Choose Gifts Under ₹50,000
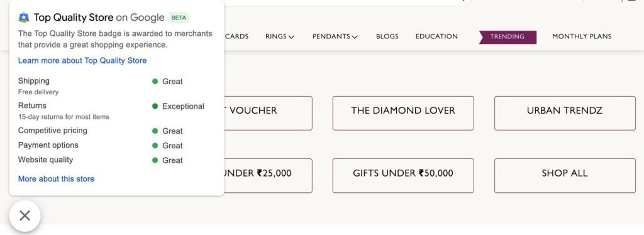644x235 pixels. point(403,175)
